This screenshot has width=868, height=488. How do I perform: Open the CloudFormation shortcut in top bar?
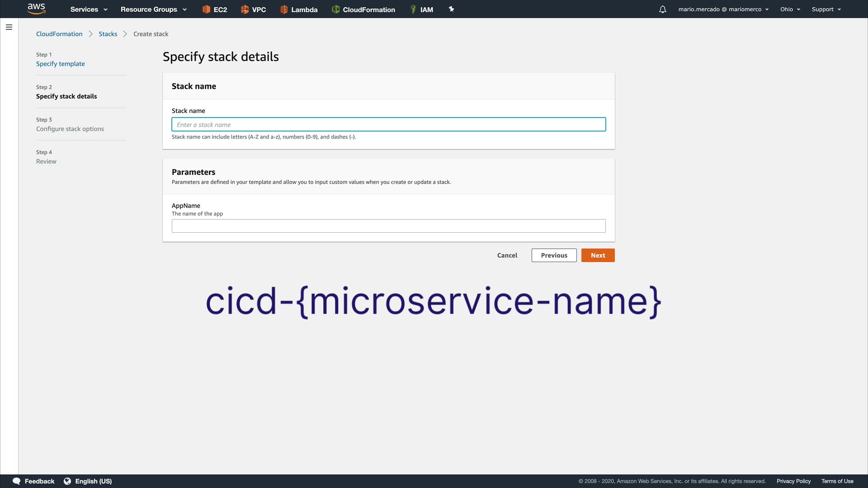point(363,9)
